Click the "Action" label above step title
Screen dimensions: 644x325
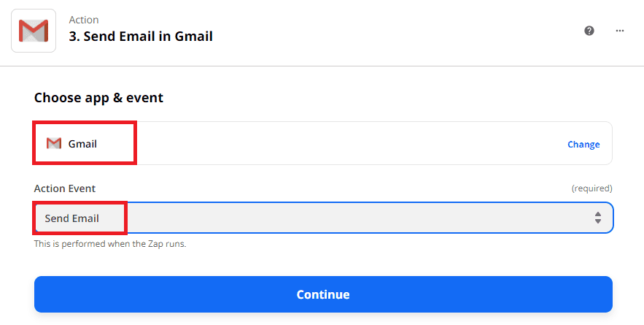click(x=84, y=20)
